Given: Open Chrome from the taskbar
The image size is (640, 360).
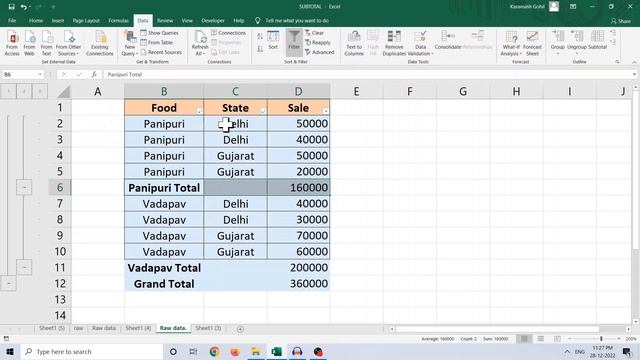Looking at the screenshot, I should tap(214, 351).
